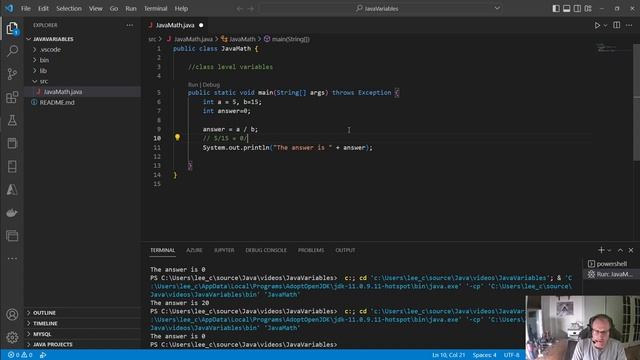
Task: Go forward with the right arrow
Action: pyautogui.click(x=251, y=9)
